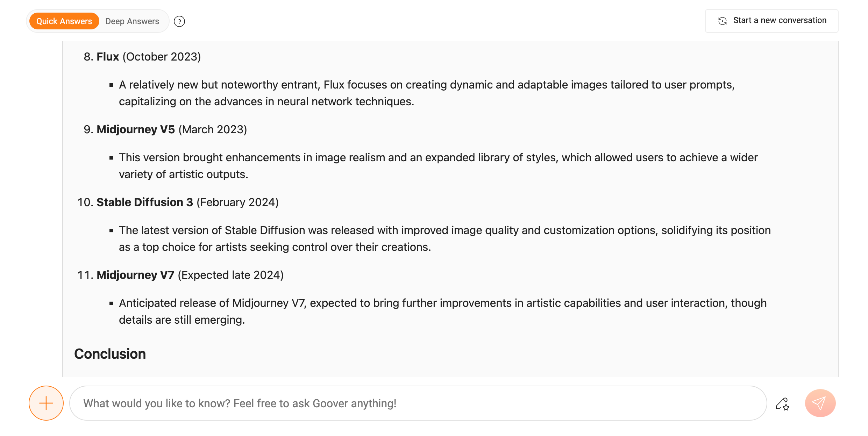Click the Stable Diffusion latest version bullet
The image size is (868, 436).
point(445,239)
